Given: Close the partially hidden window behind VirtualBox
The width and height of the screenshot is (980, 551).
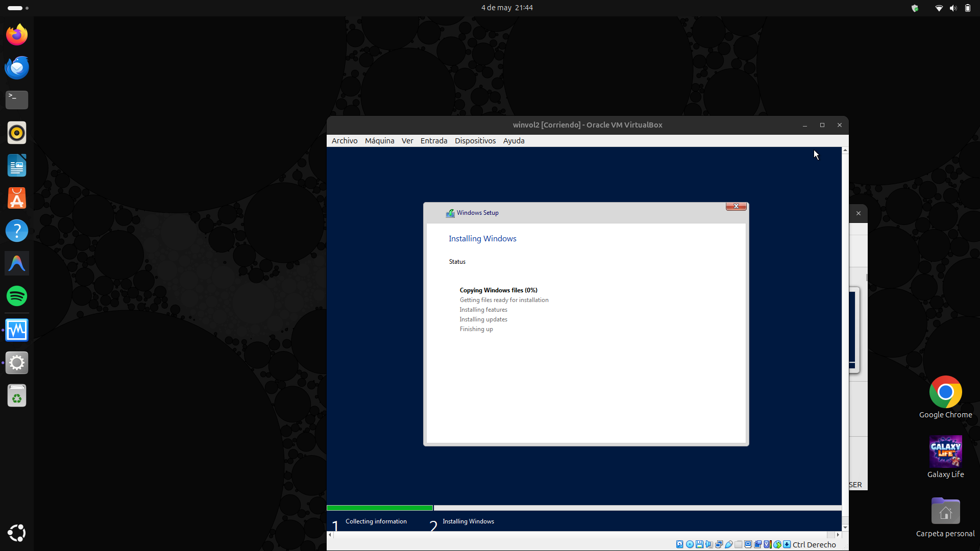Looking at the screenshot, I should (859, 213).
